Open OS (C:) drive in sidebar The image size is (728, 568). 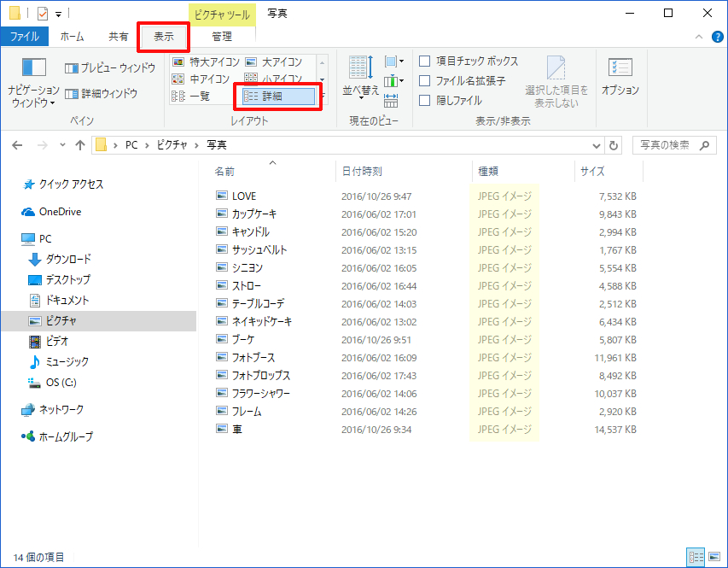(x=52, y=383)
